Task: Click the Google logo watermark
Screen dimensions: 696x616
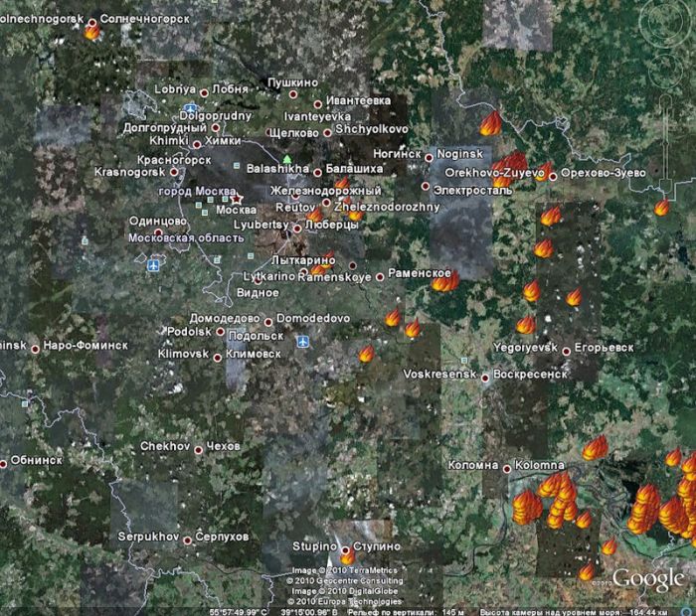Action: pos(648,578)
